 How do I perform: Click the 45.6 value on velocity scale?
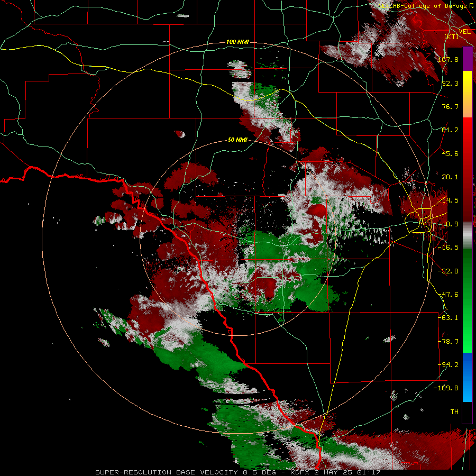pos(450,153)
